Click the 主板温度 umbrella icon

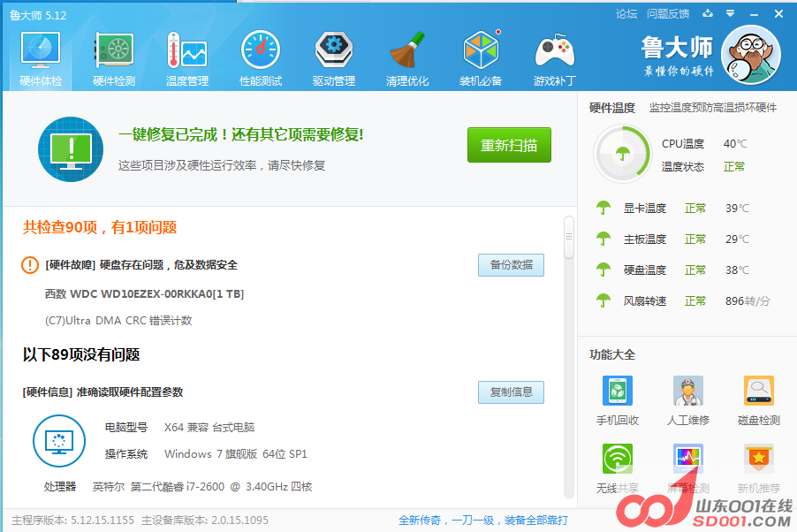(x=603, y=239)
